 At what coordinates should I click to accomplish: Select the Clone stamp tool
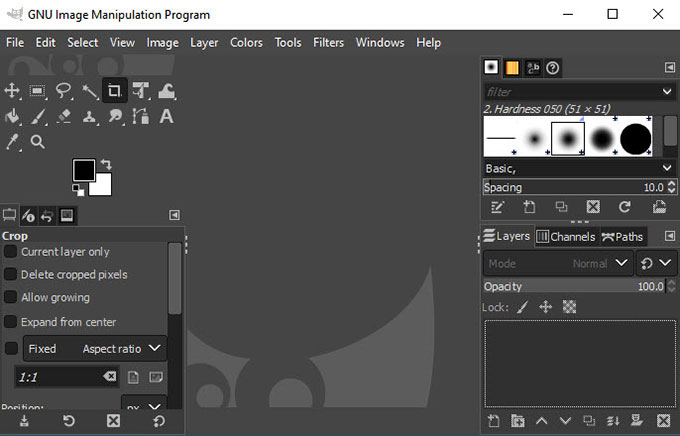tap(89, 116)
